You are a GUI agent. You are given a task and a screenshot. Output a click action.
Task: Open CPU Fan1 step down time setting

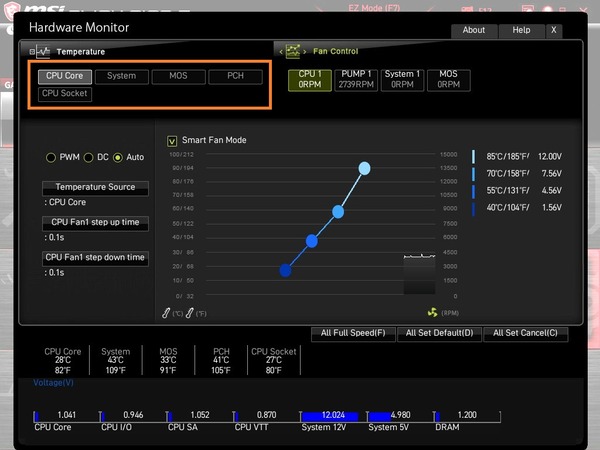pos(95,258)
